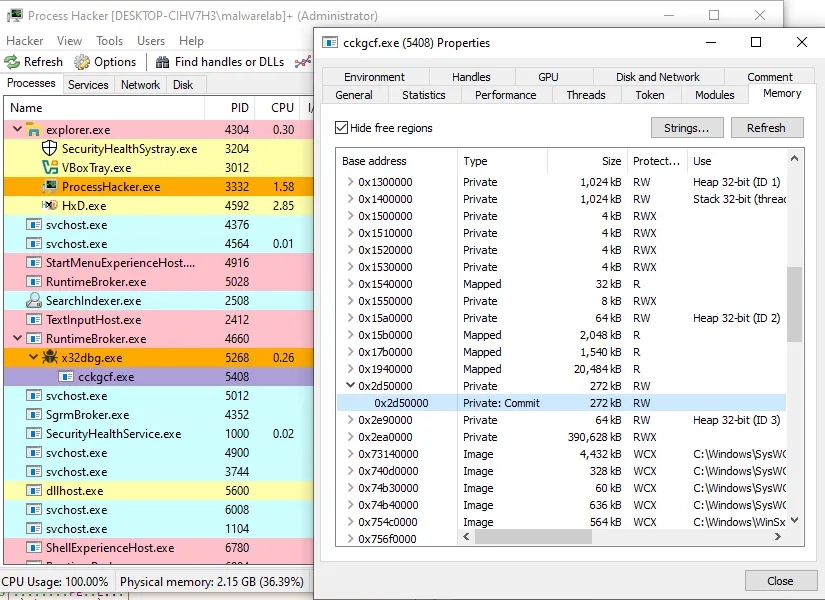The width and height of the screenshot is (825, 600).
Task: Open the Hacker menu
Action: [25, 41]
